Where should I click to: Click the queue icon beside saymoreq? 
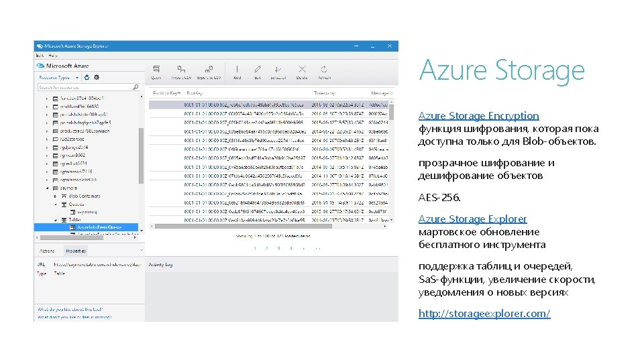tap(72, 212)
